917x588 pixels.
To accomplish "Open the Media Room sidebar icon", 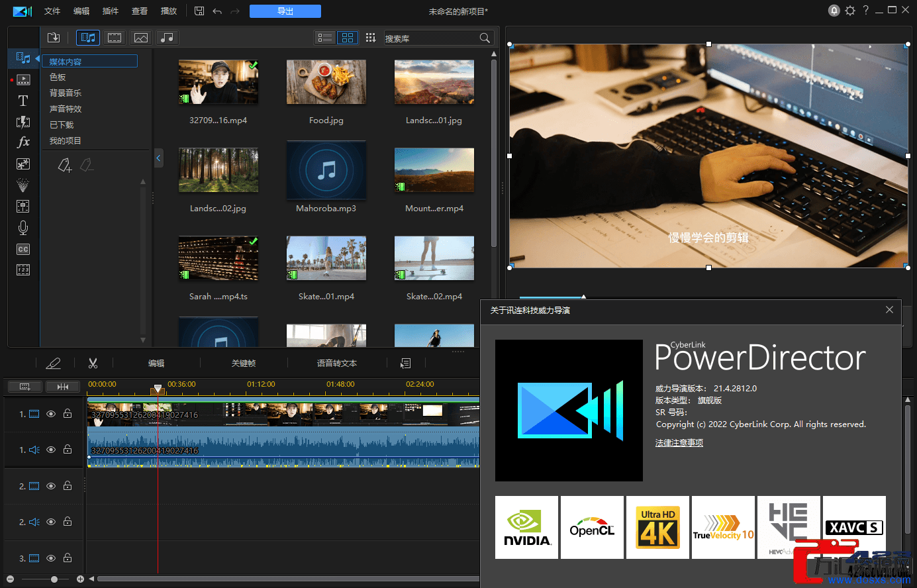I will (23, 58).
